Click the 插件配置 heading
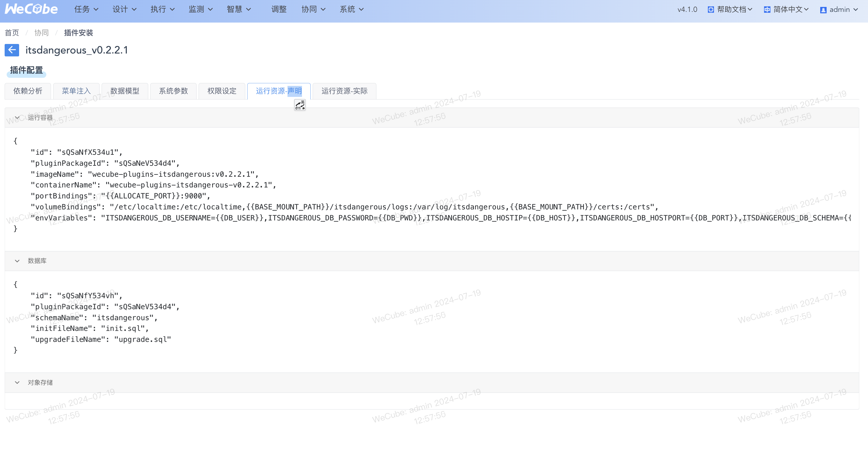This screenshot has height=457, width=868. [x=26, y=70]
